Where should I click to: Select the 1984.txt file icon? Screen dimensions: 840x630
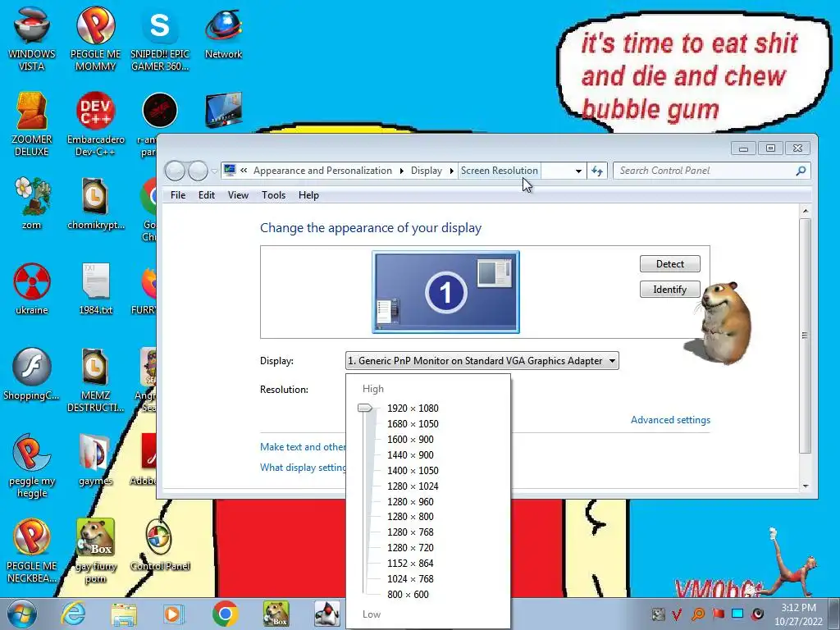point(95,290)
